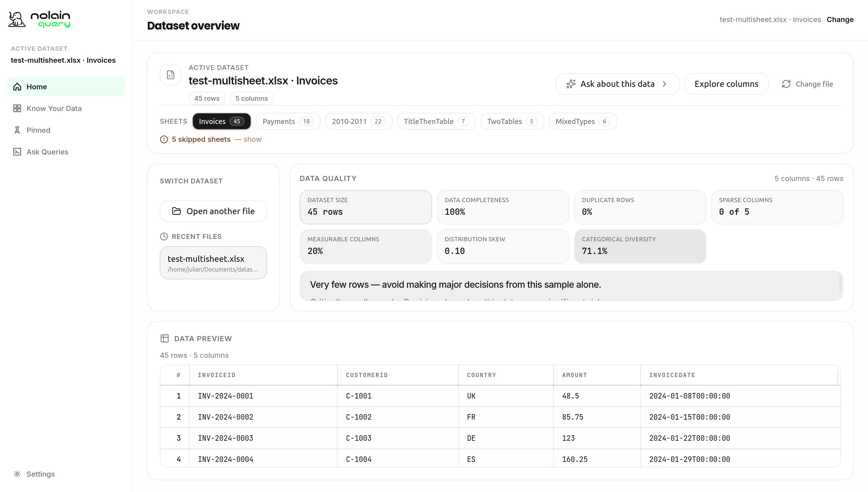Switch to the MixedTypes sheet
Screen dimensions: 868x492
click(583, 121)
